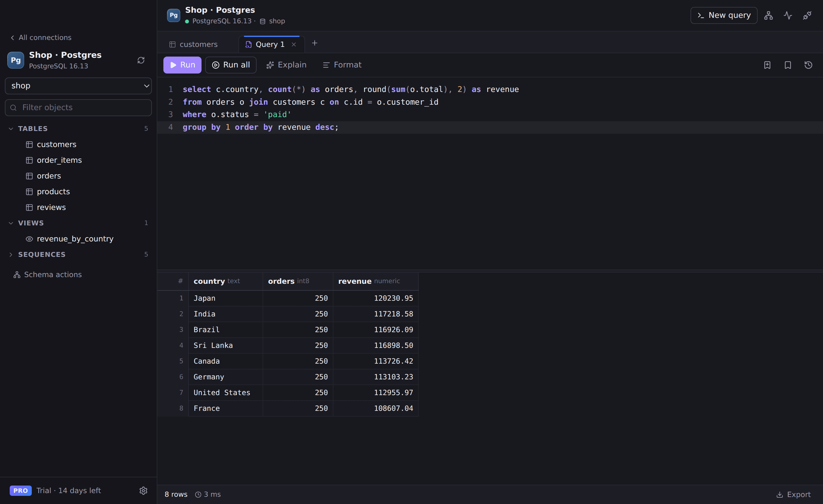Click Run all button
Image resolution: width=823 pixels, height=504 pixels.
coord(231,65)
